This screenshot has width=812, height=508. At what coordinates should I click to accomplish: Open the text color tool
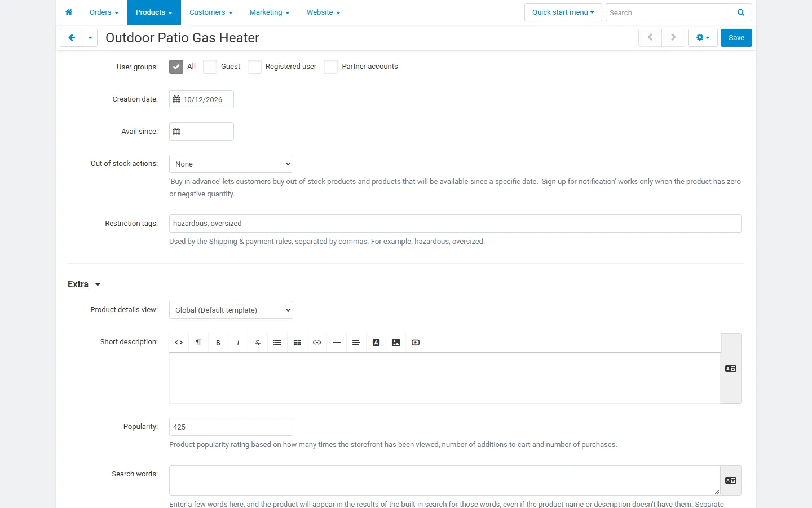[x=376, y=343]
